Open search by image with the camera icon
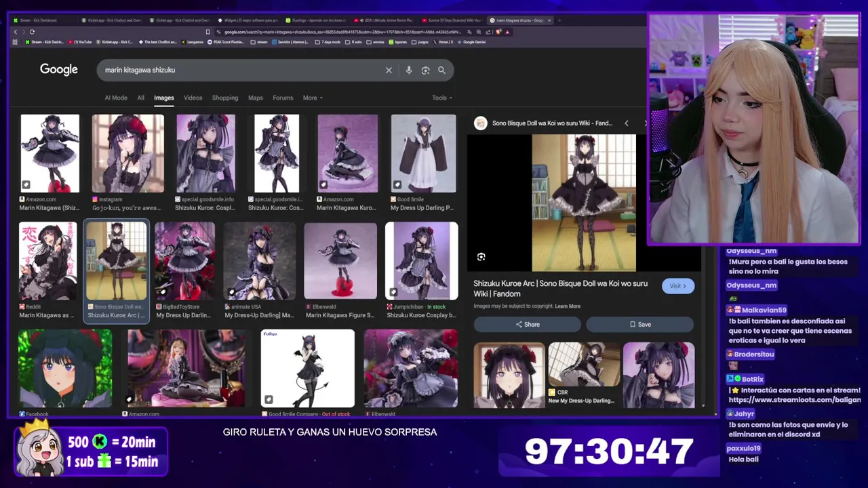 click(x=425, y=70)
